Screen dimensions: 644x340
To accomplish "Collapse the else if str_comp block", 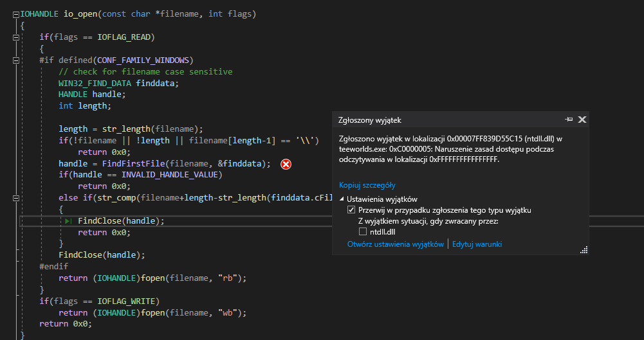I will pos(15,198).
